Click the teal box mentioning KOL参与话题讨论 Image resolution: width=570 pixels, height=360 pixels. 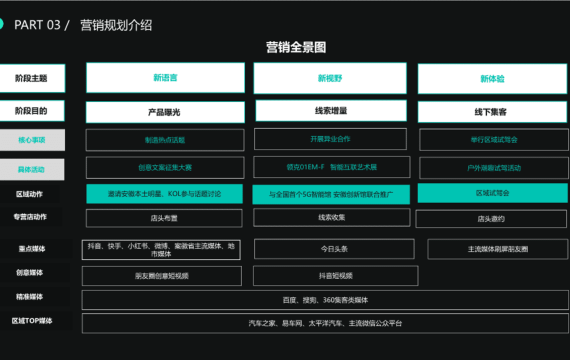164,194
